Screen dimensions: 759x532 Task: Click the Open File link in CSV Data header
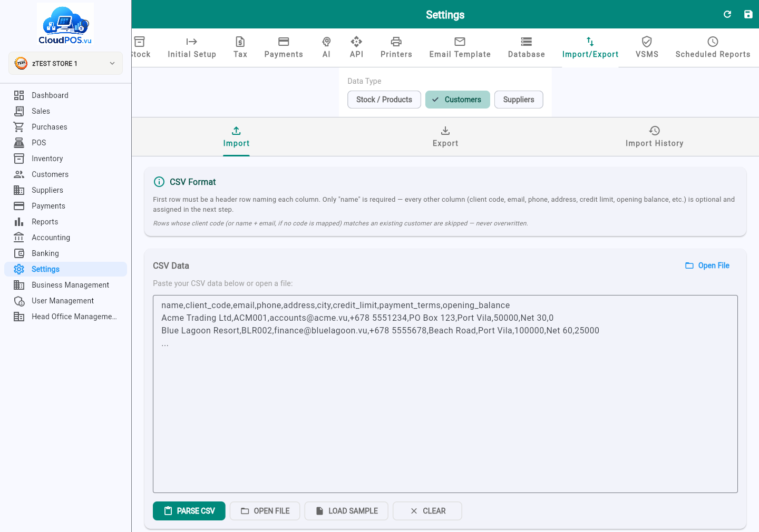(707, 265)
